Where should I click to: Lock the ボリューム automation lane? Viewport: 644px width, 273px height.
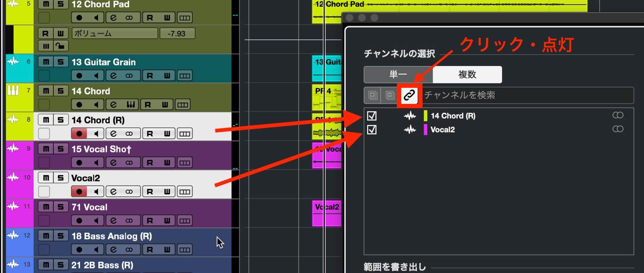click(60, 46)
